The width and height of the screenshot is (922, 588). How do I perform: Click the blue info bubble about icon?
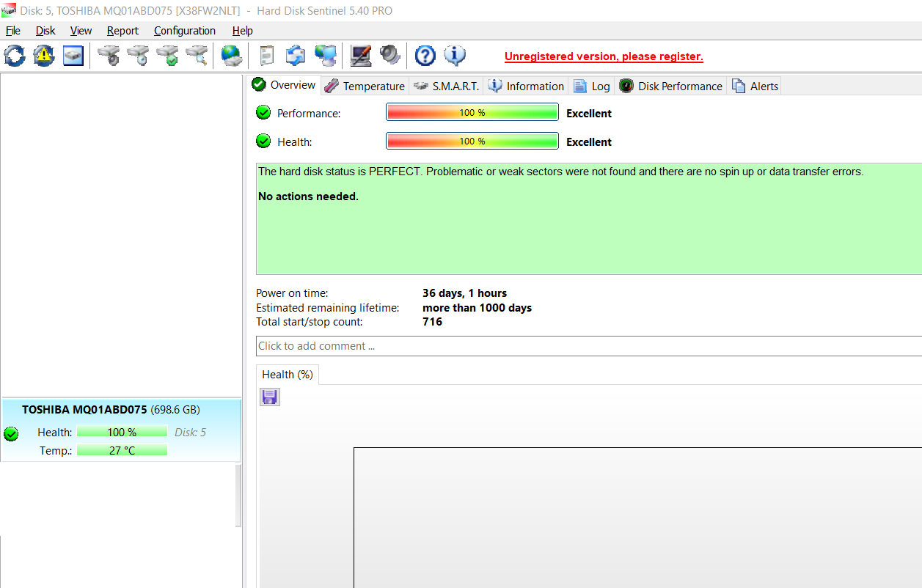coord(455,56)
